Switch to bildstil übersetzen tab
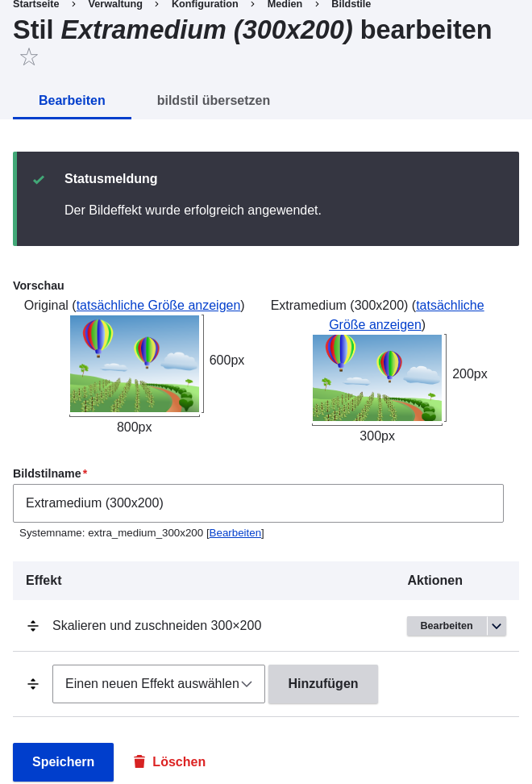The image size is (532, 784). [214, 101]
